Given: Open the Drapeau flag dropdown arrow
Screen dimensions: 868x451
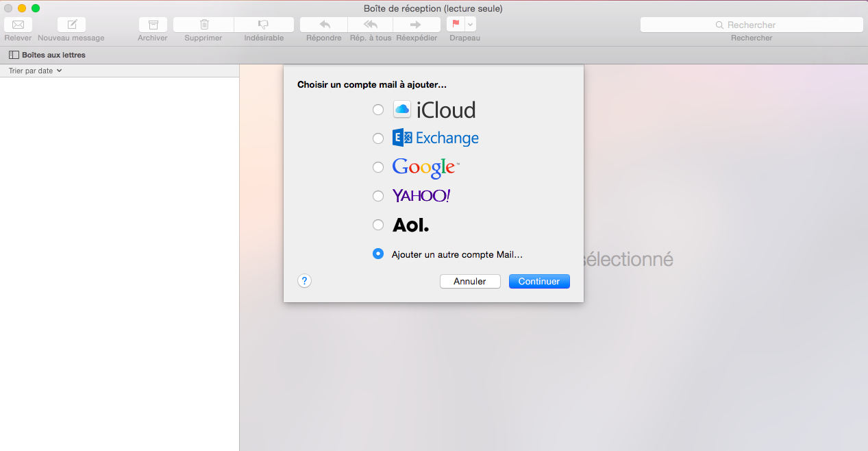Looking at the screenshot, I should (x=471, y=25).
